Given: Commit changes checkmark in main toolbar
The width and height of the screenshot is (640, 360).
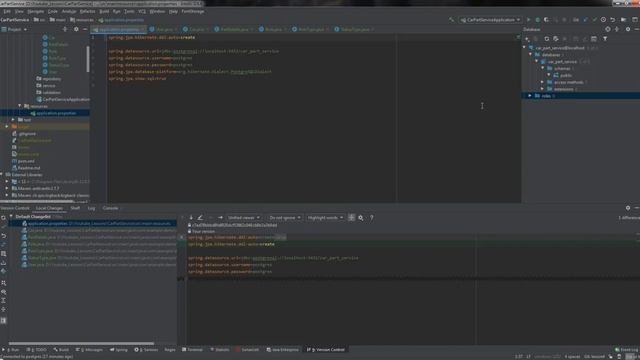Looking at the screenshot, I should pyautogui.click(x=595, y=20).
